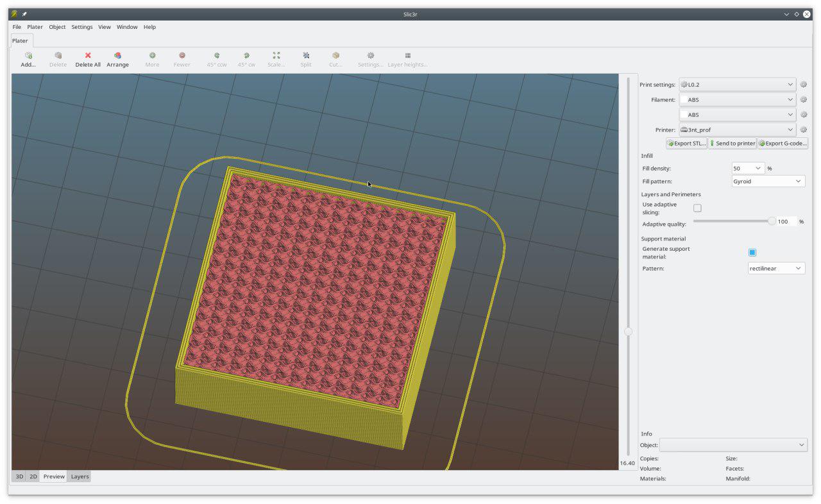This screenshot has height=504, width=821.
Task: Click the Export G-code button
Action: [783, 144]
